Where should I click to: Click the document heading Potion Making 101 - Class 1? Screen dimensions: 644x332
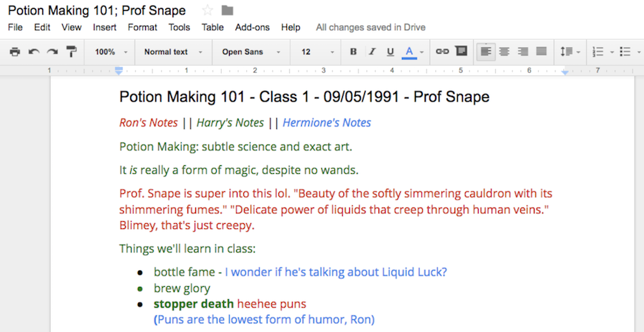pos(304,97)
